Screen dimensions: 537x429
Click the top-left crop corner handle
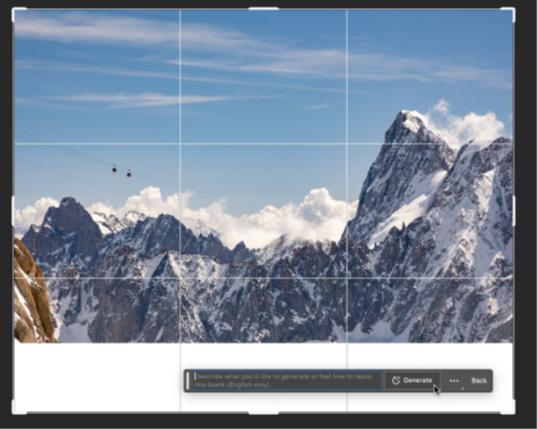point(18,13)
